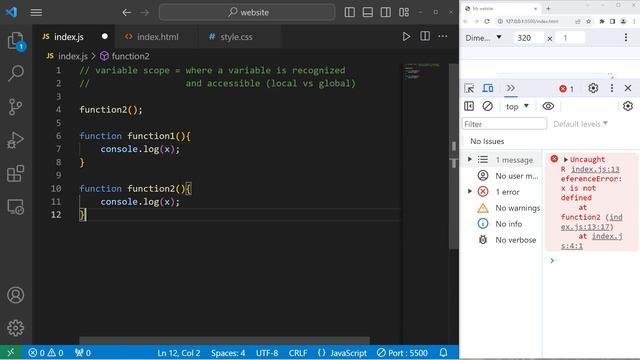Image resolution: width=640 pixels, height=360 pixels.
Task: Open the Search view in activity bar
Action: [16, 73]
